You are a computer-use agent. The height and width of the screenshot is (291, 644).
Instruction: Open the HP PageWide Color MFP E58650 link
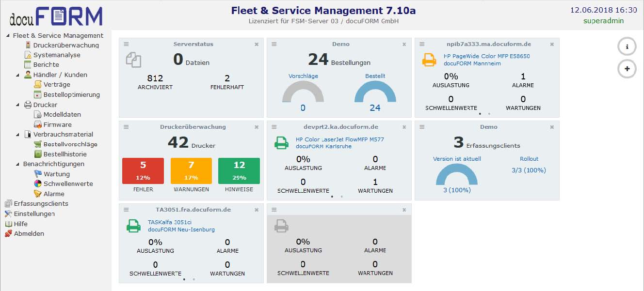487,56
